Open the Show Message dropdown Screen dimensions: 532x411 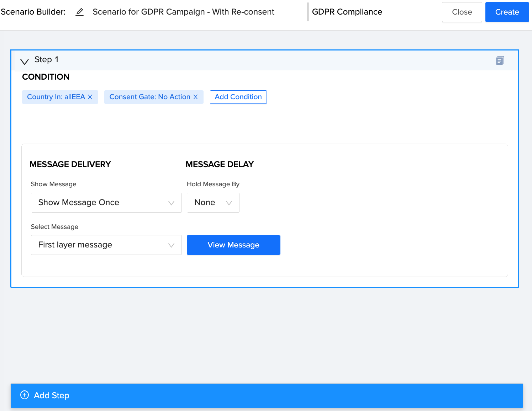click(x=106, y=202)
